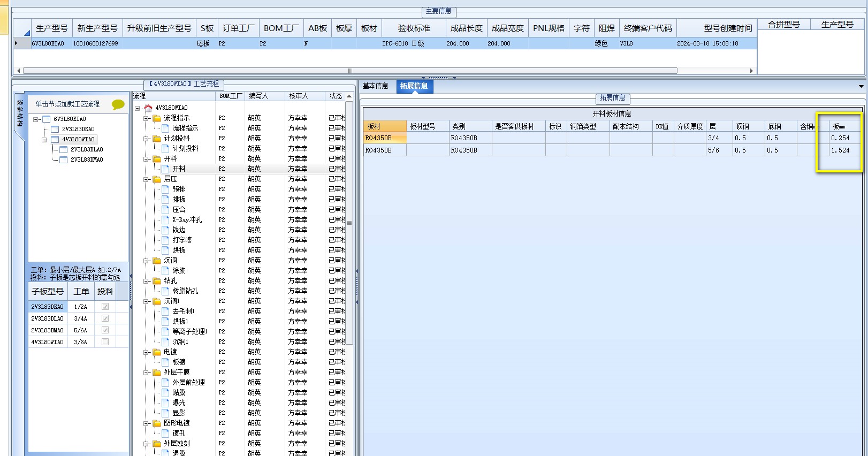Click the 介质厚度 column header
The width and height of the screenshot is (868, 456).
pyautogui.click(x=690, y=126)
